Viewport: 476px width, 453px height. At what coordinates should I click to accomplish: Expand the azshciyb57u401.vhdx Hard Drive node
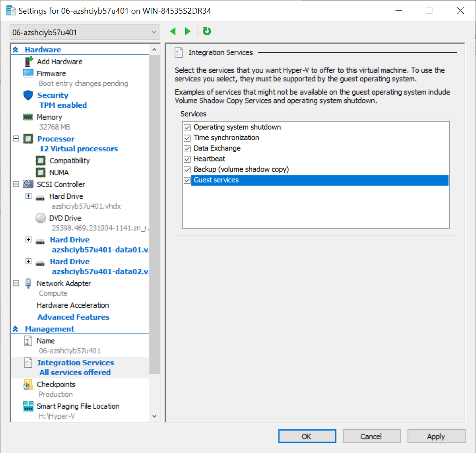point(29,196)
